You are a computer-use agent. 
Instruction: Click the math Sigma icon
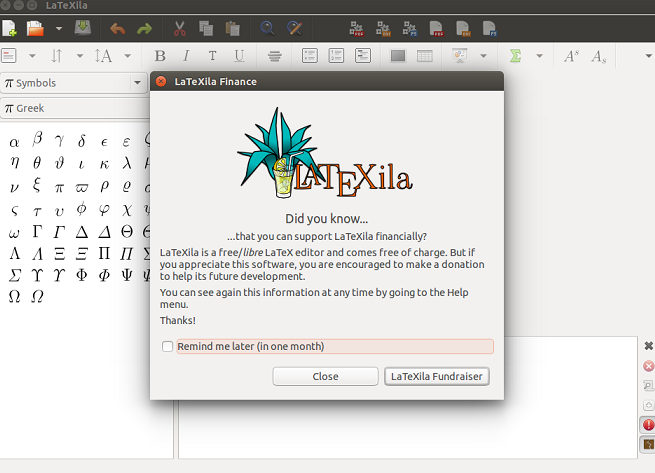point(515,56)
